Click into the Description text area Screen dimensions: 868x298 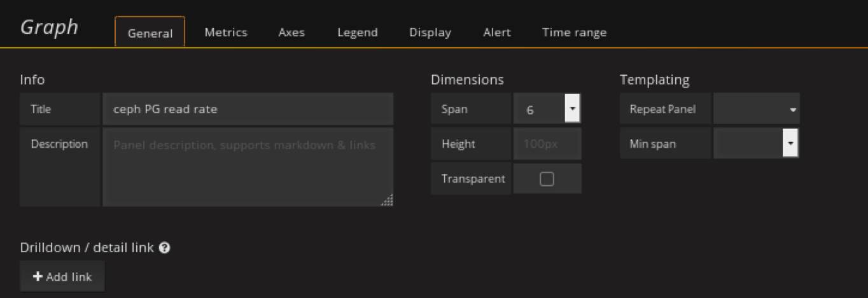point(248,167)
